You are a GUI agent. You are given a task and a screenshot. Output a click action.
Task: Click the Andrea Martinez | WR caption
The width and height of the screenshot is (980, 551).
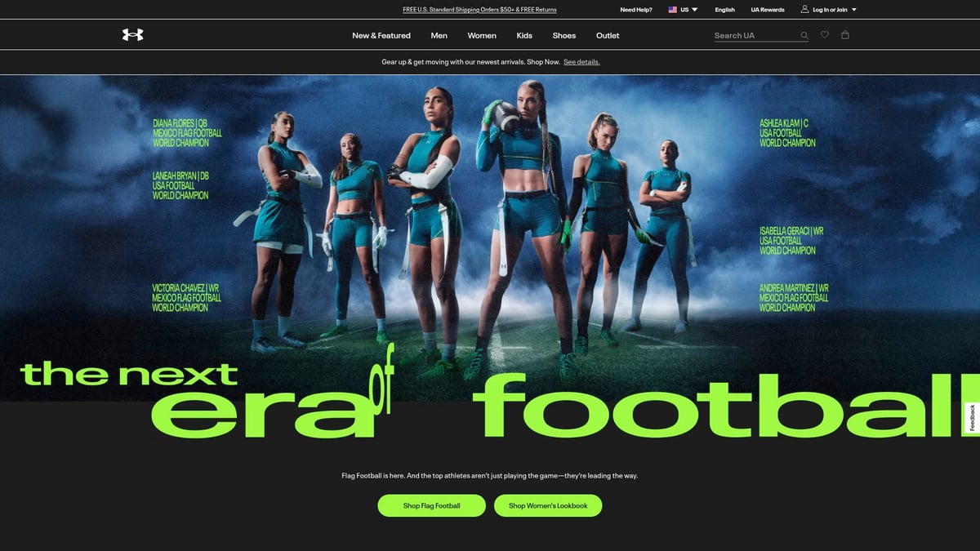point(794,298)
